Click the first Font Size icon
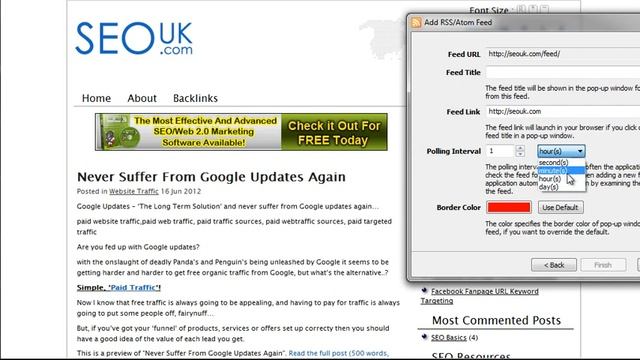The height and width of the screenshot is (360, 640). coord(521,9)
